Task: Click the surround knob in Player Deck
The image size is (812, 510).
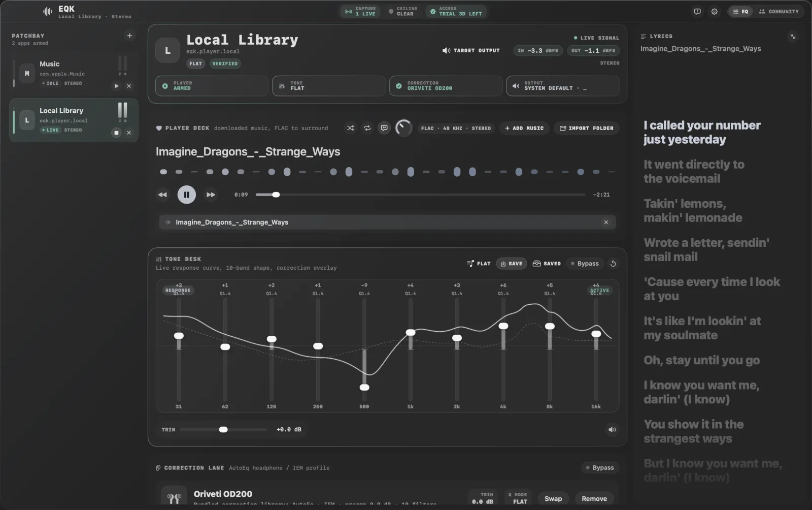Action: 403,128
